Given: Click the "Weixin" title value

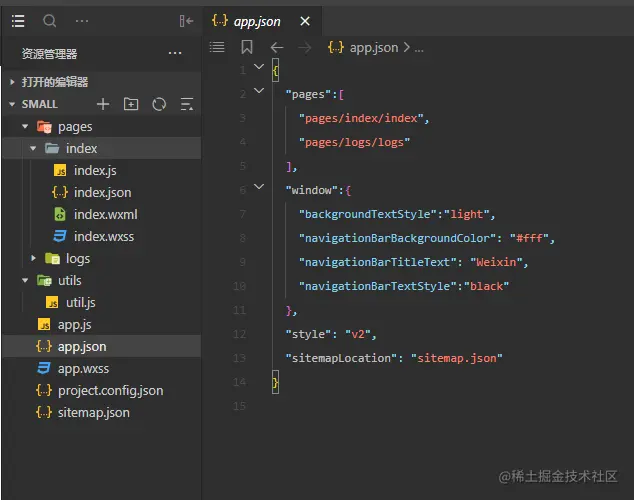Looking at the screenshot, I should [496, 262].
